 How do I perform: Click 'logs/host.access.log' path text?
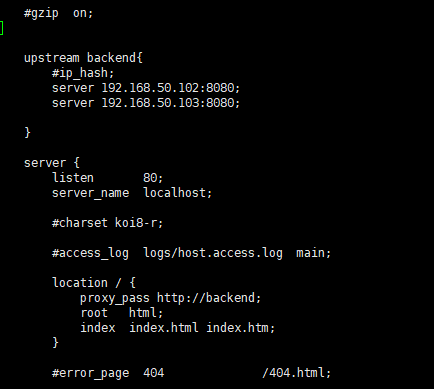click(213, 253)
